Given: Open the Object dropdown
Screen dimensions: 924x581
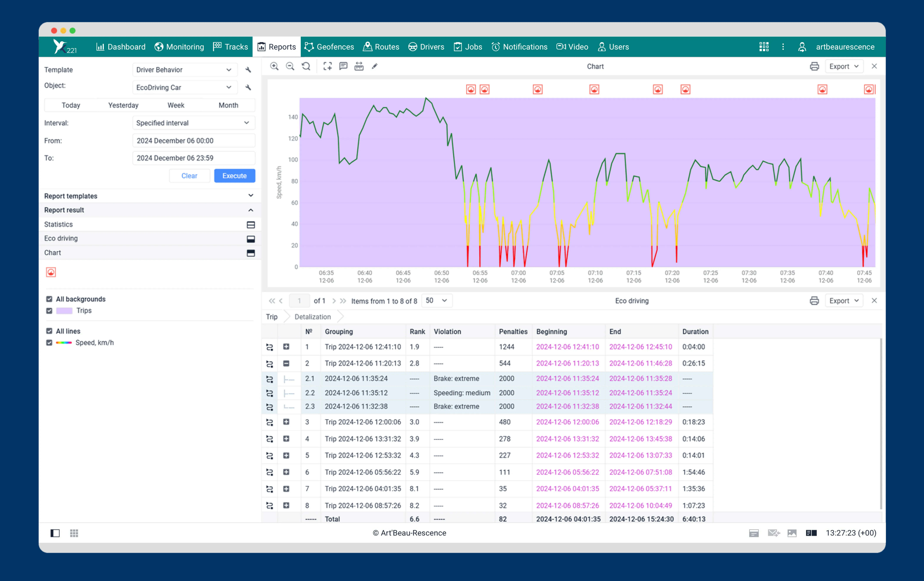Looking at the screenshot, I should coord(185,88).
